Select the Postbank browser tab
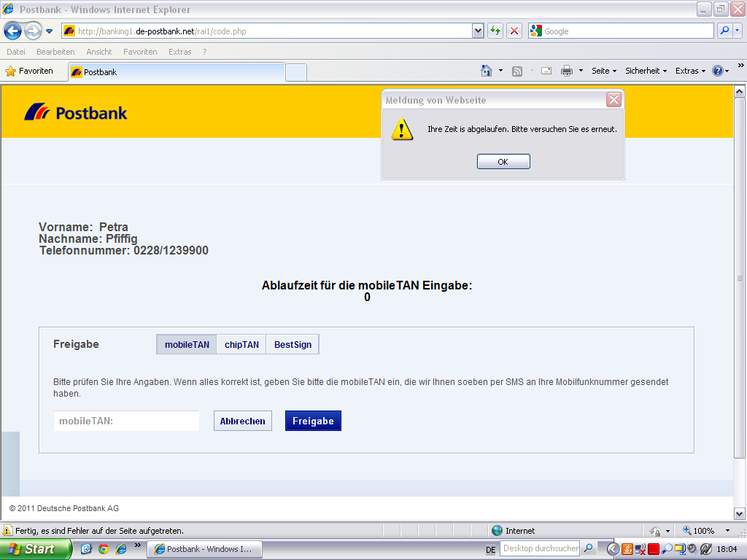Viewport: 747px width, 560px height. tap(177, 72)
